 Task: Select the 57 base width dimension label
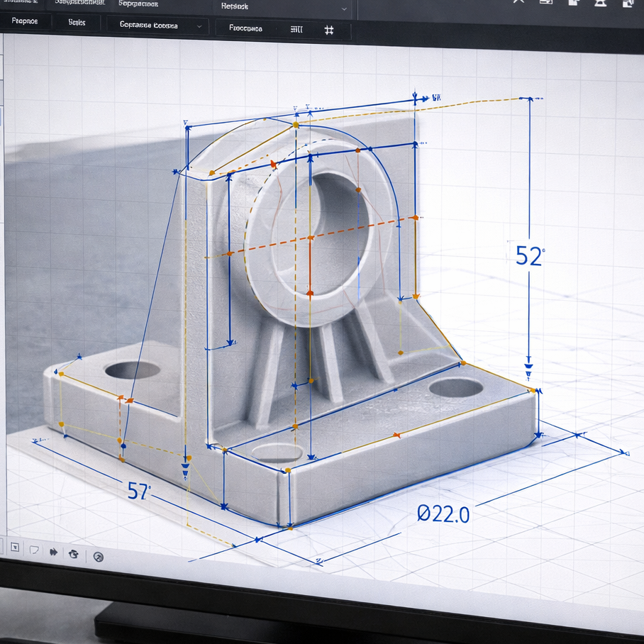[x=139, y=491]
